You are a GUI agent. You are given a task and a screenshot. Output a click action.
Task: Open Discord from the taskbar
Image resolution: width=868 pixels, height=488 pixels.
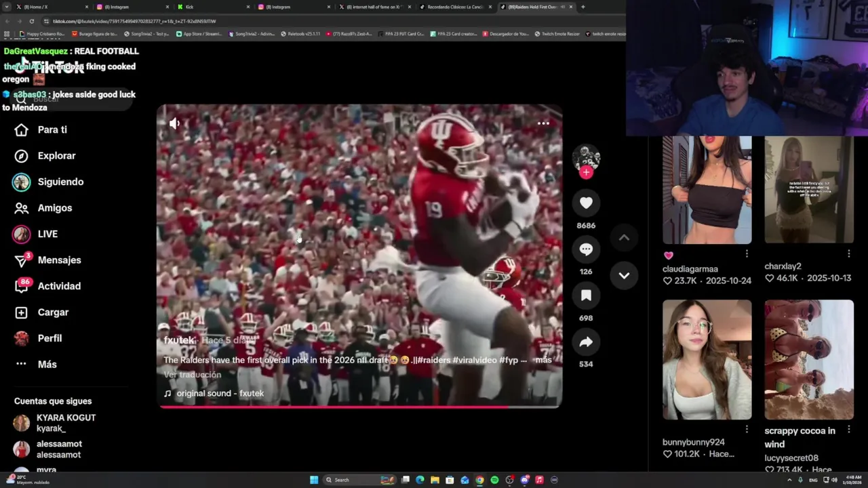(524, 480)
